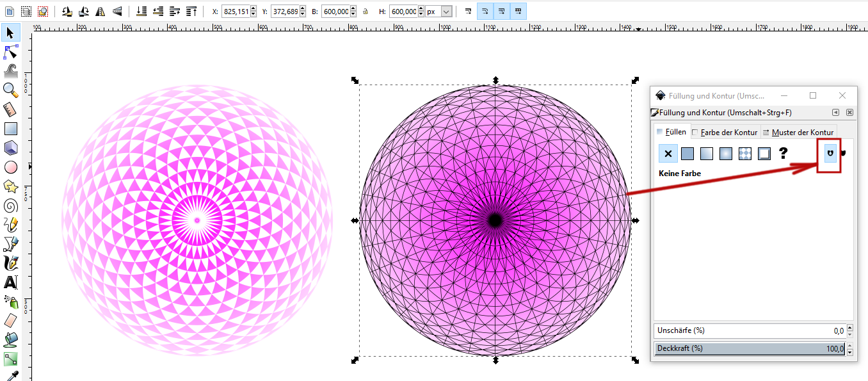Select 'No paint' X fill option
The height and width of the screenshot is (381, 868).
(668, 154)
